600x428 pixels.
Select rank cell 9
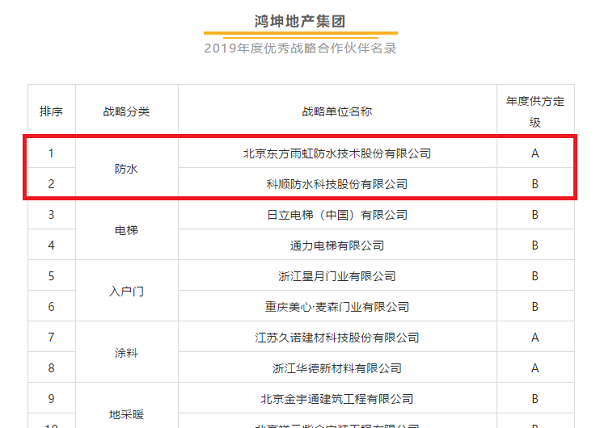(x=51, y=399)
